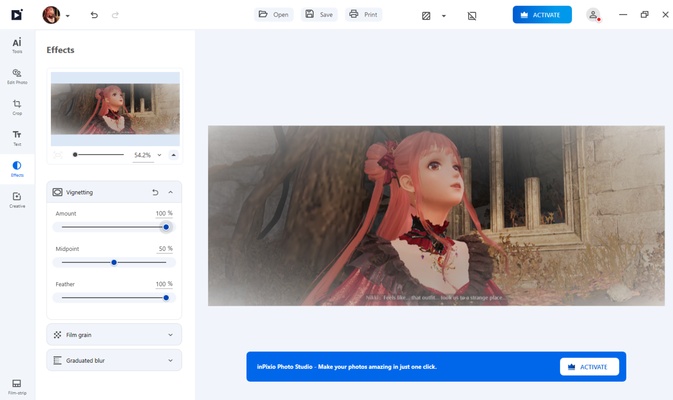Open the zoom percentage dropdown

159,155
